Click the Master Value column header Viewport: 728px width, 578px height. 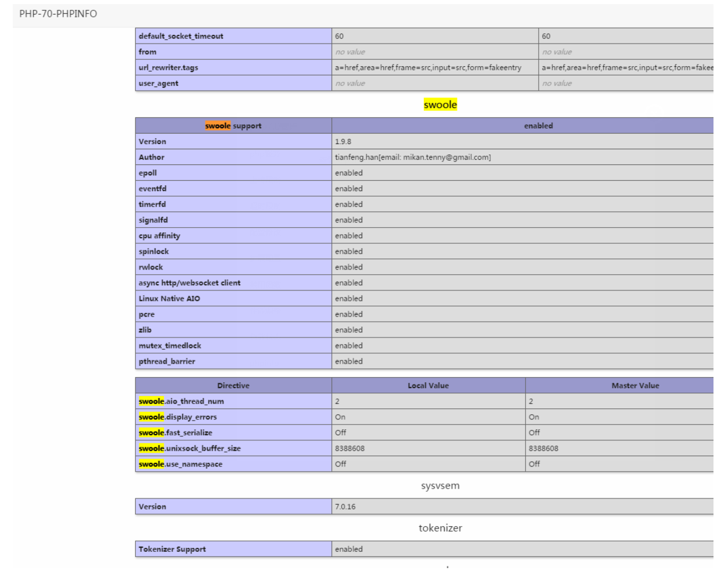[x=635, y=386]
